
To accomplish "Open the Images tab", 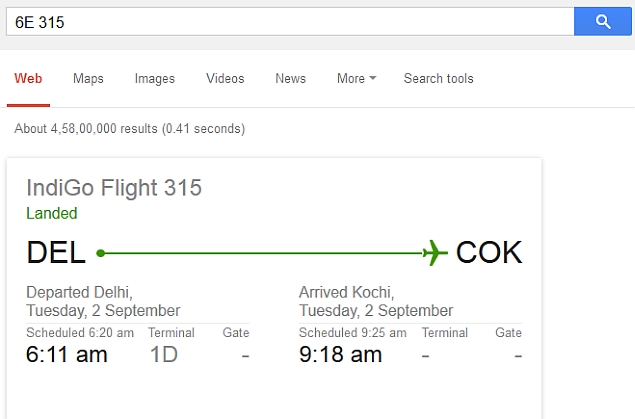I will pos(155,78).
